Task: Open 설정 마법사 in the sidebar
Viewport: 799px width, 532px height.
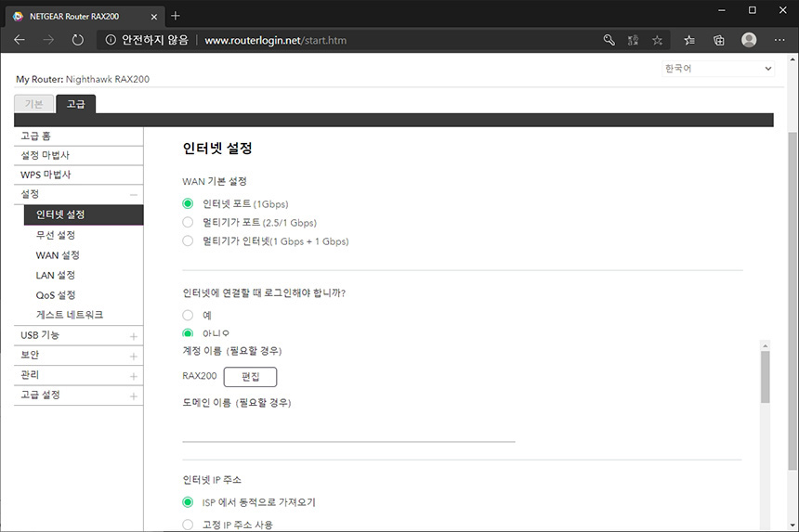Action: click(x=78, y=155)
